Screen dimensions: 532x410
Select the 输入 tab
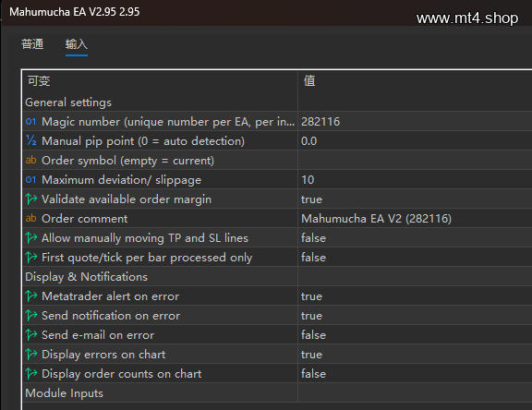click(x=77, y=44)
